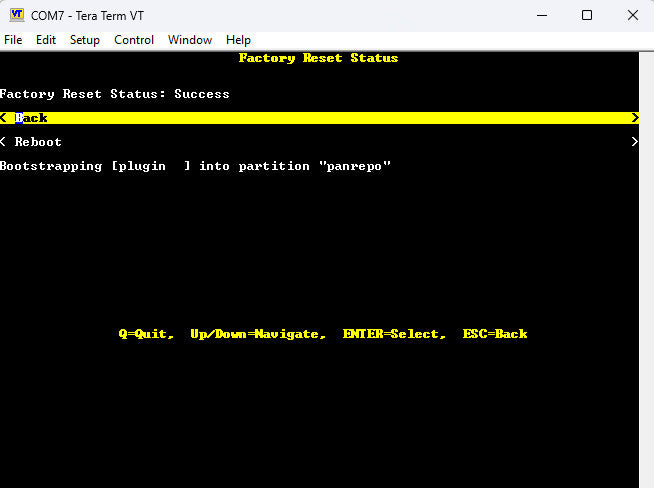Select the highlighted Back option
Viewport: 654px width, 488px height.
pos(319,118)
